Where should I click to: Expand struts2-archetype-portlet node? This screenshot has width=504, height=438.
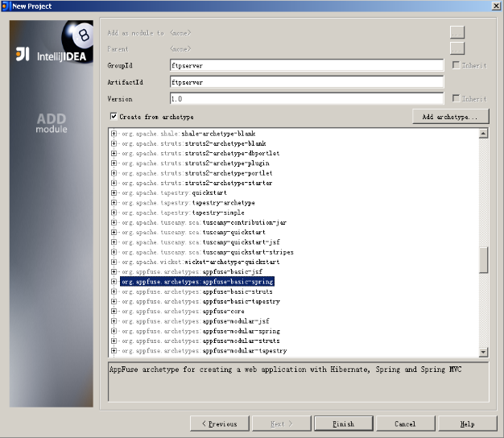(114, 173)
